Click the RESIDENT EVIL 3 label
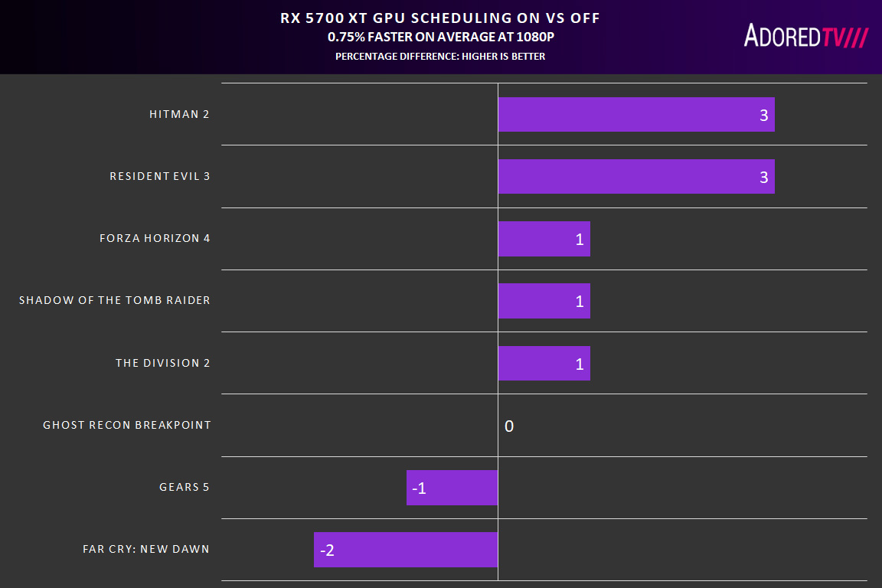The height and width of the screenshot is (588, 882). pos(159,176)
